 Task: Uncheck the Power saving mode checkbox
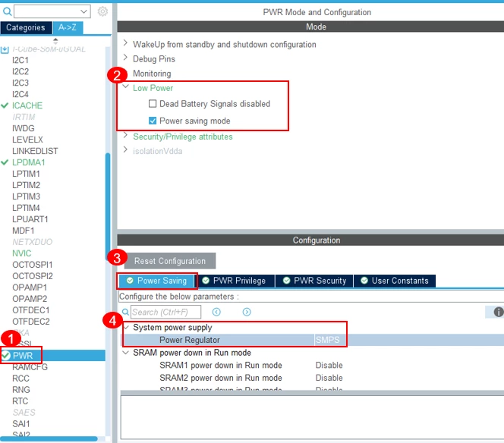153,121
